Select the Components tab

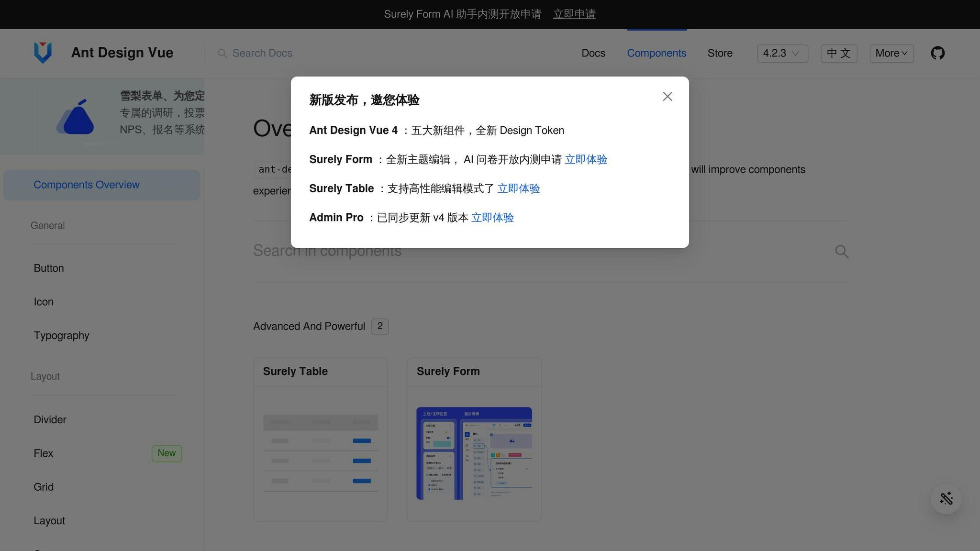point(657,53)
